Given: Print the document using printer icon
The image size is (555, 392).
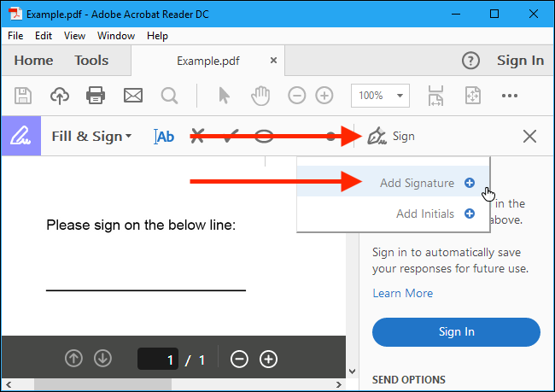Looking at the screenshot, I should pos(96,96).
